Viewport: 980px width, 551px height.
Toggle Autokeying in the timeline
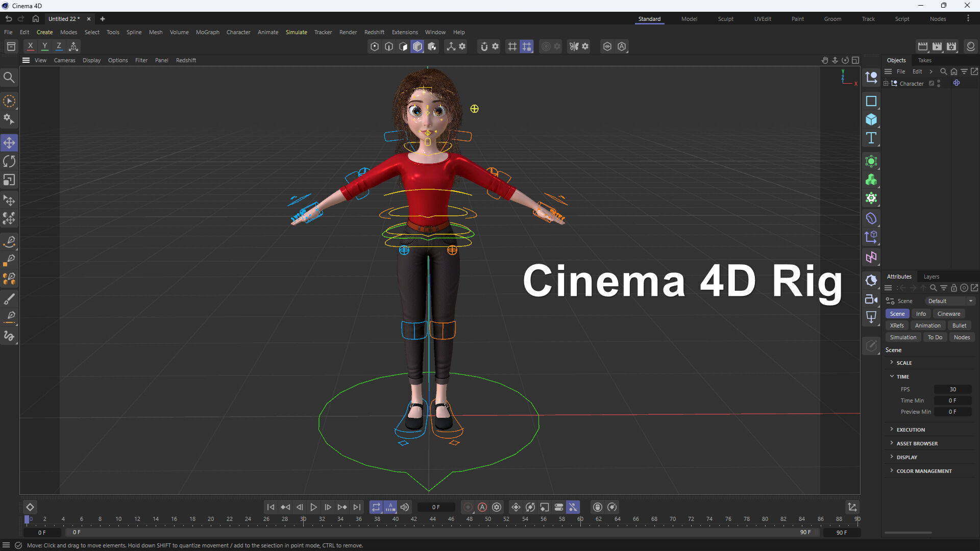click(482, 507)
